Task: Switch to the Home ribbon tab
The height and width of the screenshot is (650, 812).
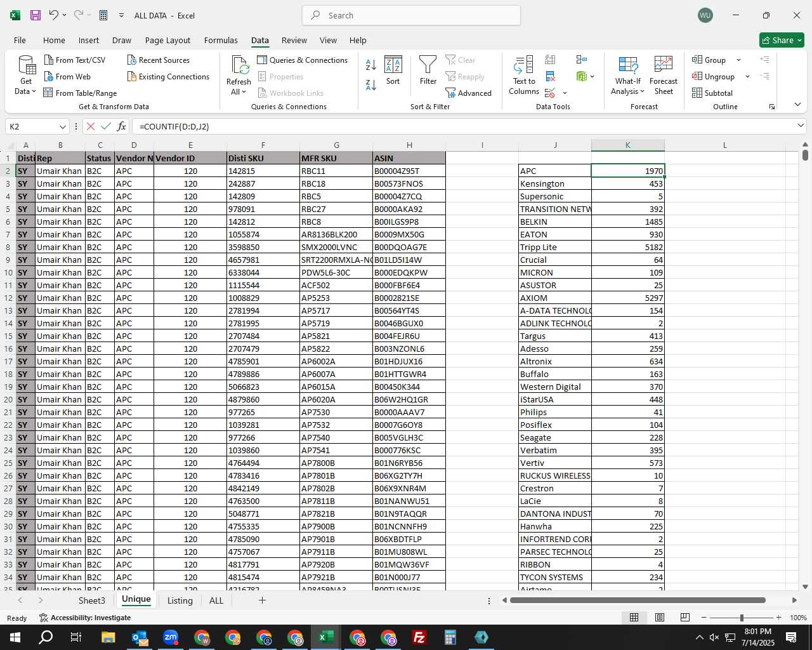Action: (x=54, y=40)
